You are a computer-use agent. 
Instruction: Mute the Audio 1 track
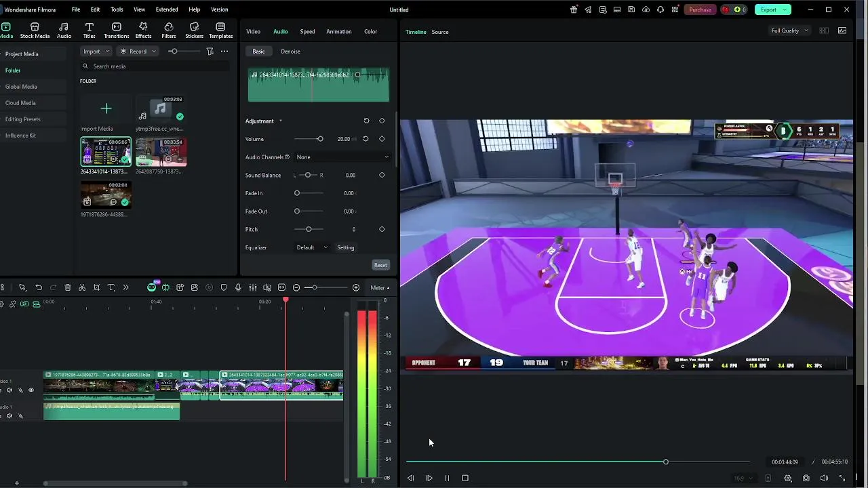[x=9, y=415]
